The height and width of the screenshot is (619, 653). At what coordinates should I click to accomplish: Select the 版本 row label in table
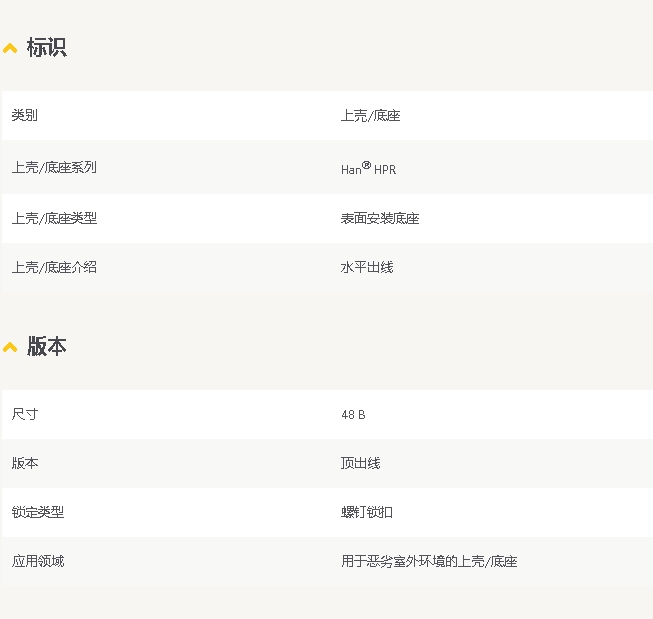coord(25,463)
